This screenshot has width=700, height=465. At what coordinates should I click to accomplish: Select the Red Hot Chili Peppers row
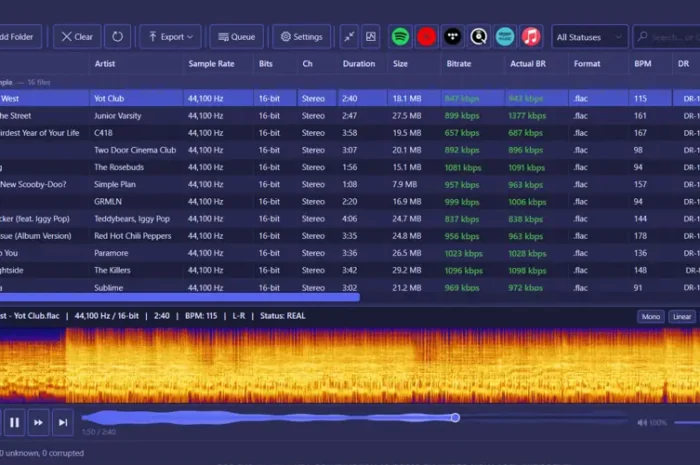click(350, 236)
